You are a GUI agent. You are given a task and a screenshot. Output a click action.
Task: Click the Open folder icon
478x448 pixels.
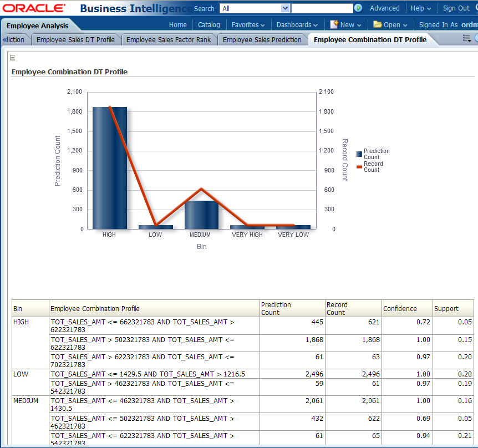[377, 24]
